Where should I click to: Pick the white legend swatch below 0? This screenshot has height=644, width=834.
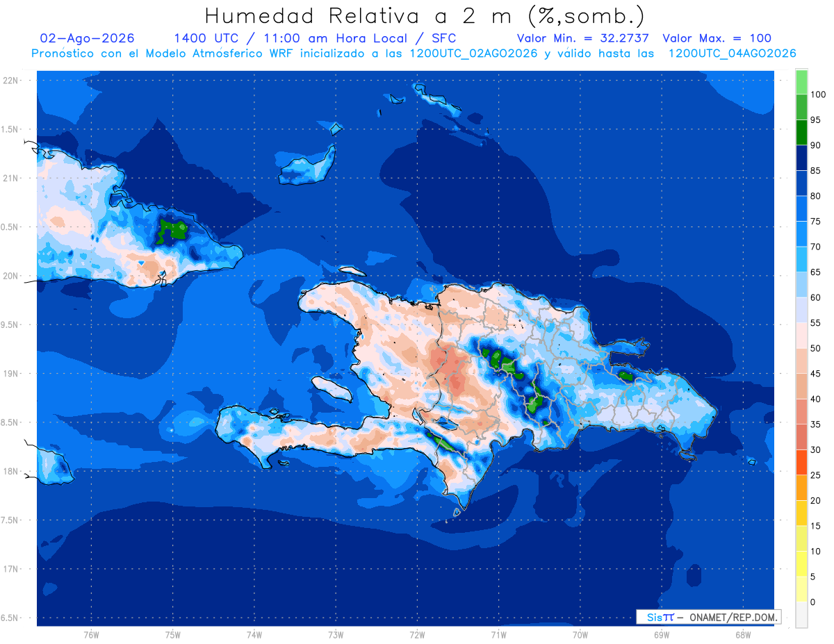tap(801, 615)
